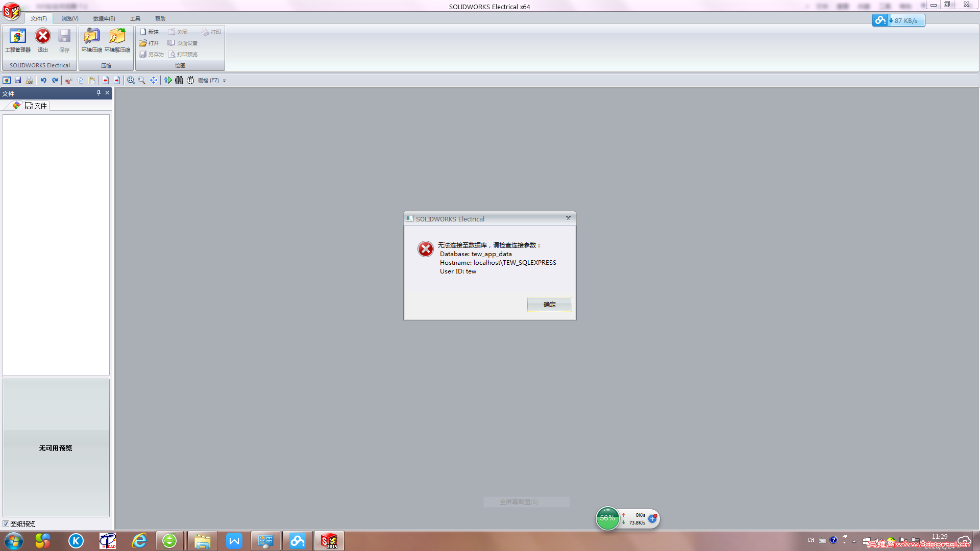Open the 浏览(V) ribbon tab
Screen dimensions: 980x551
point(70,18)
